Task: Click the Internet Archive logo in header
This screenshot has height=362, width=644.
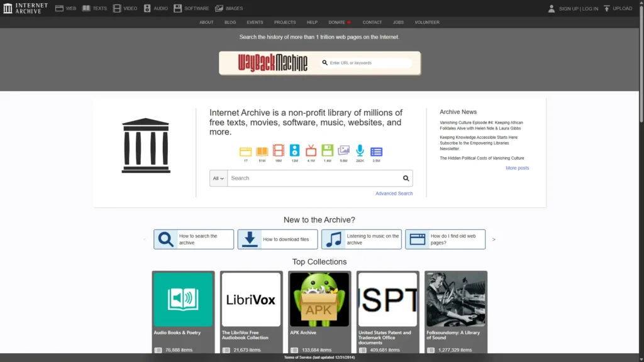Action: (x=25, y=8)
